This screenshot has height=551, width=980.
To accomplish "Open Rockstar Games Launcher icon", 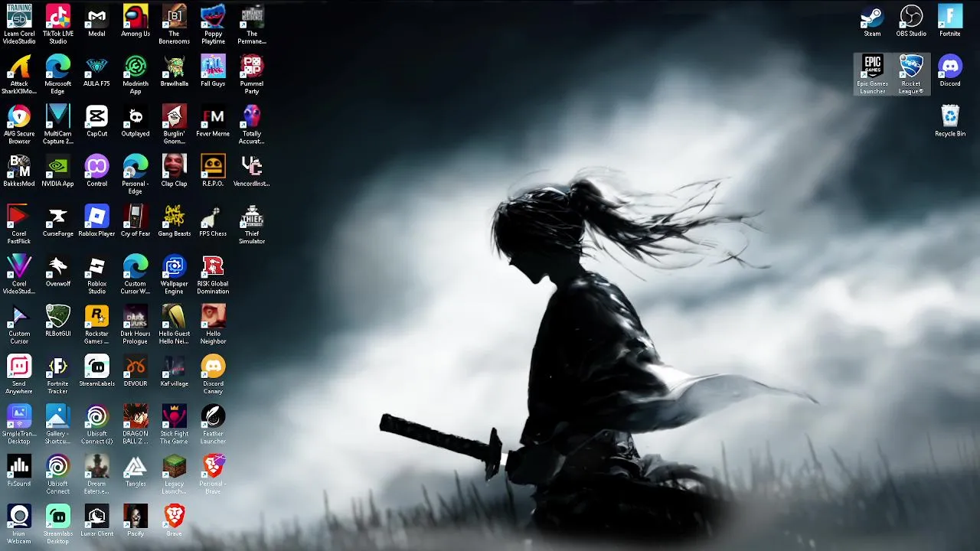I will click(x=96, y=316).
